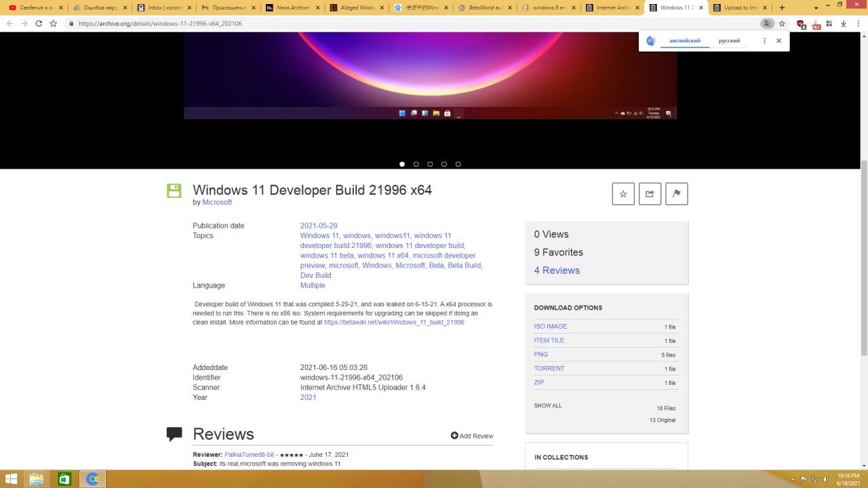Screen dimensions: 868x488
Task: Open the 'Multiple' language link
Action: pos(313,285)
